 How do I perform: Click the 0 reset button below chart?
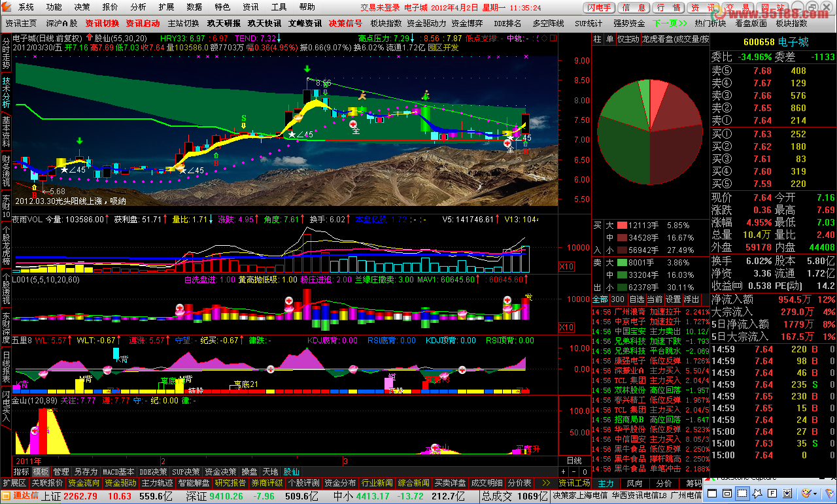point(585,471)
